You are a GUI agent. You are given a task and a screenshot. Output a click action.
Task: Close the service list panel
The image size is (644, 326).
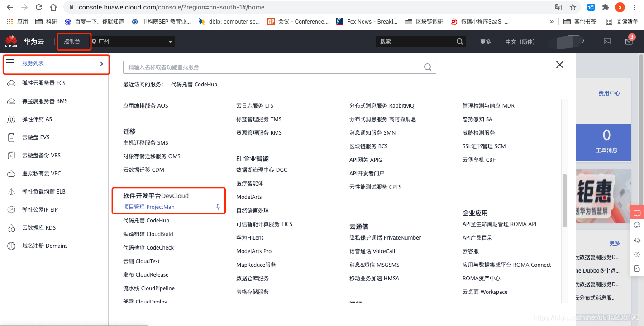click(x=560, y=65)
